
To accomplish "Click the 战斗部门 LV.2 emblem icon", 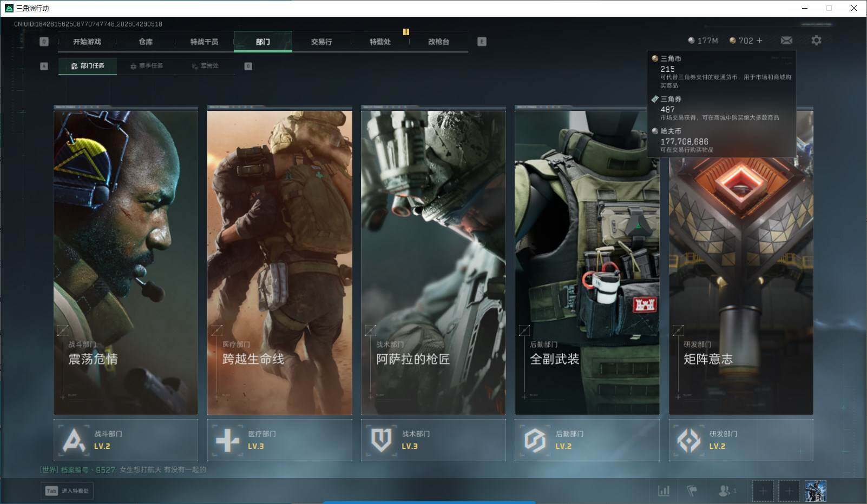I will pos(74,440).
